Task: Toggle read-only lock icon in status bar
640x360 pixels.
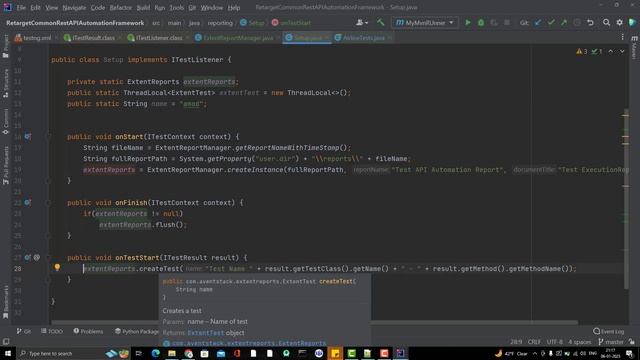Action: (x=632, y=342)
